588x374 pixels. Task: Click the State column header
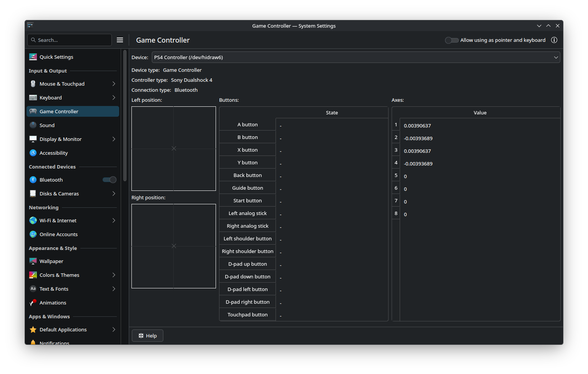[x=332, y=113]
